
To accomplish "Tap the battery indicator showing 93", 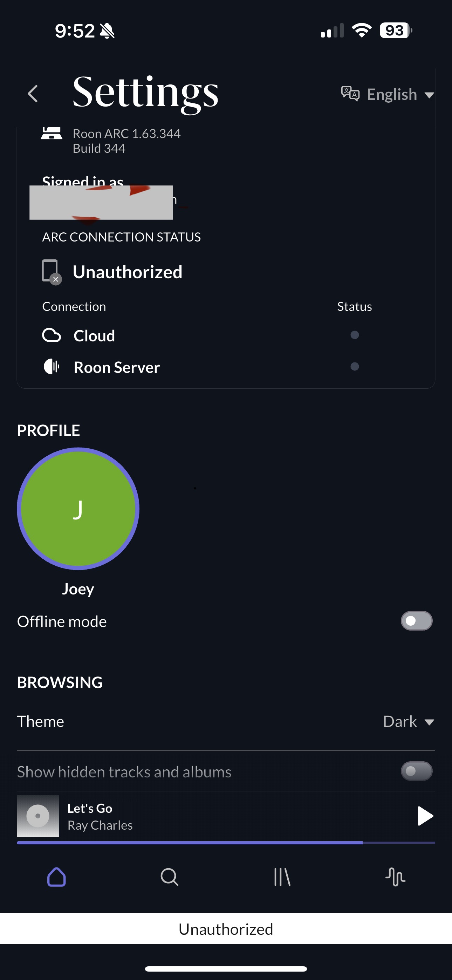I will (396, 30).
